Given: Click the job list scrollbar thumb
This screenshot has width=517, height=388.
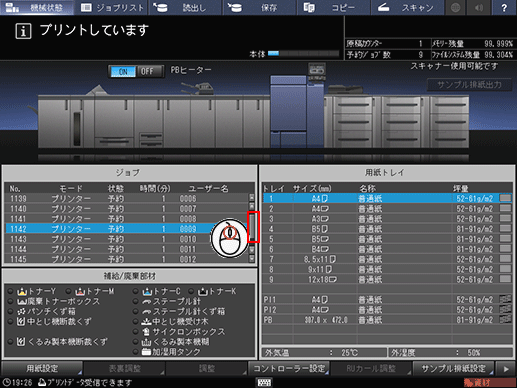Looking at the screenshot, I should [252, 226].
